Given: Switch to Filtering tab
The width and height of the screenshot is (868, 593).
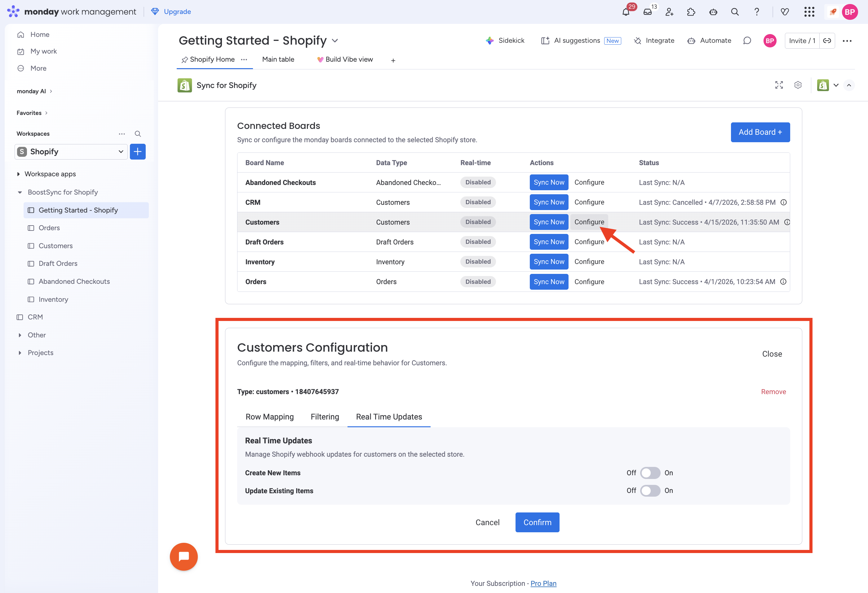Looking at the screenshot, I should pos(325,417).
